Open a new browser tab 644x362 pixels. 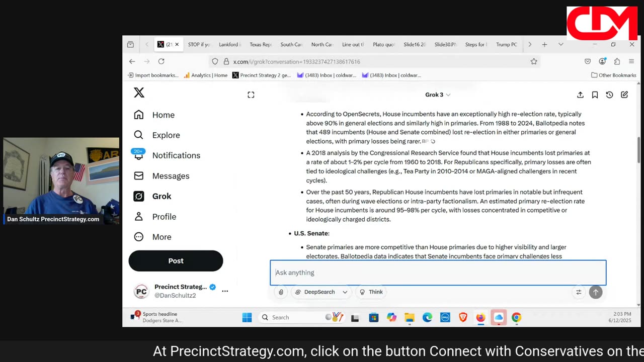544,45
